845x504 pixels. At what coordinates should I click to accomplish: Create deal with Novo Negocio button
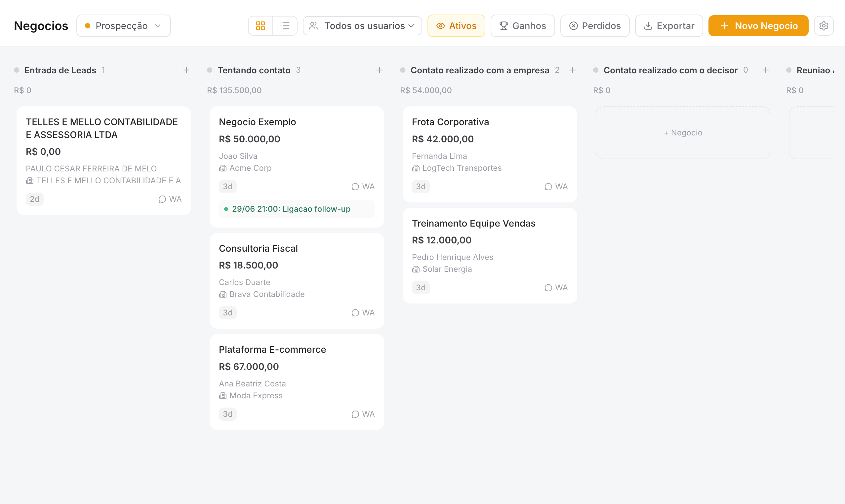click(758, 26)
